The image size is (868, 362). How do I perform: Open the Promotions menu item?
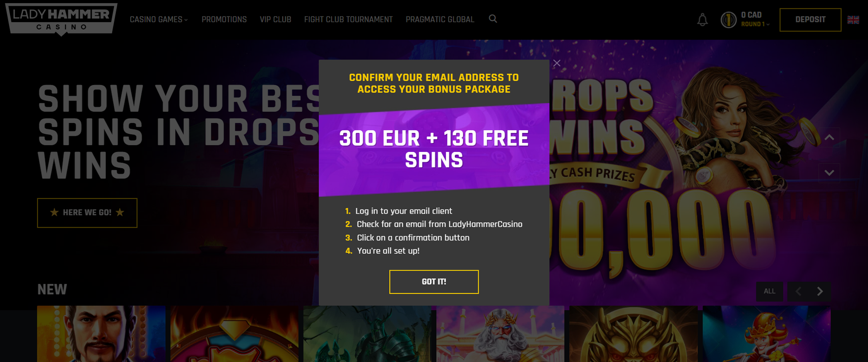pos(224,19)
